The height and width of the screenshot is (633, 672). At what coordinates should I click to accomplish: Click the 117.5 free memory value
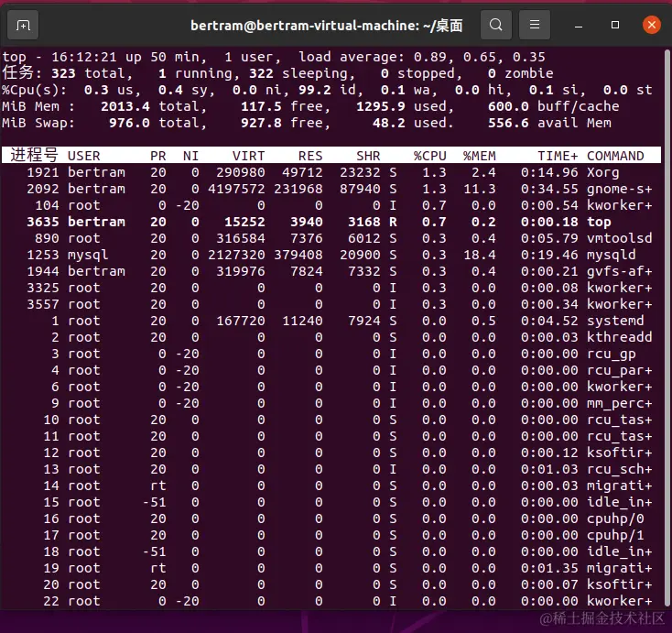(x=261, y=106)
